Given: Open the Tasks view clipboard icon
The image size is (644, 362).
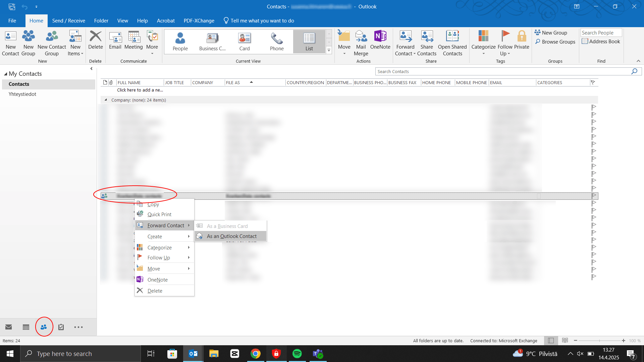Looking at the screenshot, I should (x=61, y=327).
